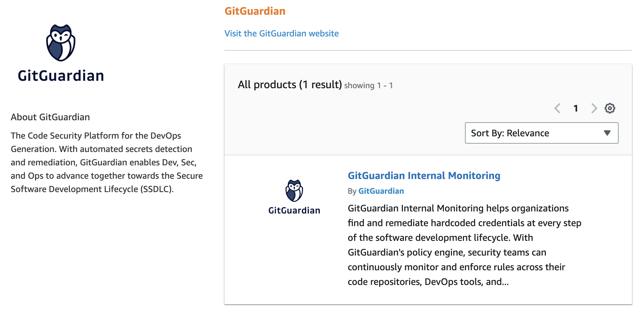Click the GitGuardian owl logo in left sidebar

pyautogui.click(x=61, y=42)
